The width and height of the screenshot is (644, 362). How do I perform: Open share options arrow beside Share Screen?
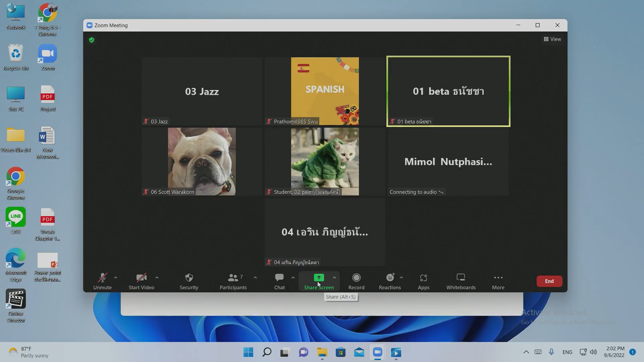pyautogui.click(x=334, y=278)
